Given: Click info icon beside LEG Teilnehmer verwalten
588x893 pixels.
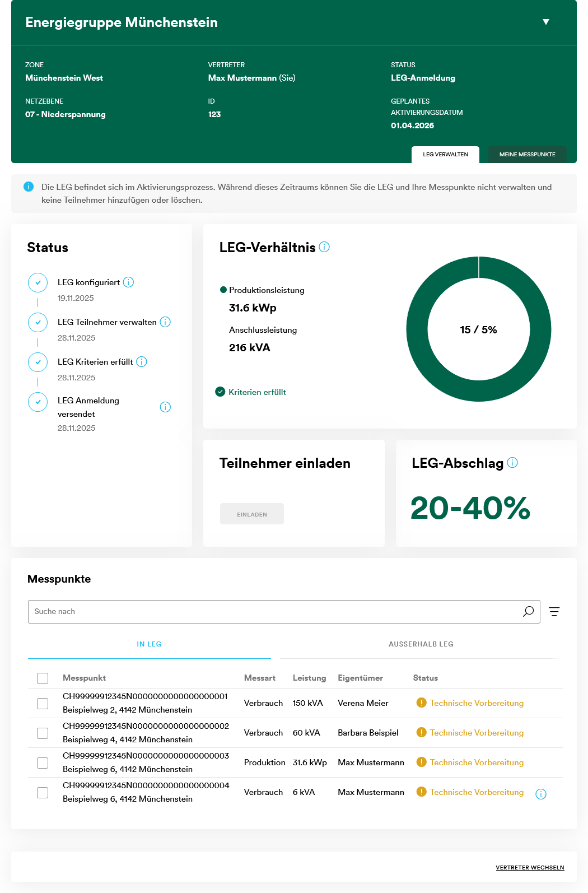Looking at the screenshot, I should click(x=165, y=322).
